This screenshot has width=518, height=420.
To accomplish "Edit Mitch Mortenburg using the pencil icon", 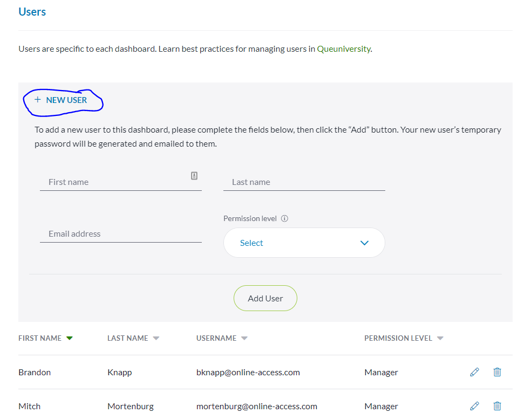I will pyautogui.click(x=474, y=406).
